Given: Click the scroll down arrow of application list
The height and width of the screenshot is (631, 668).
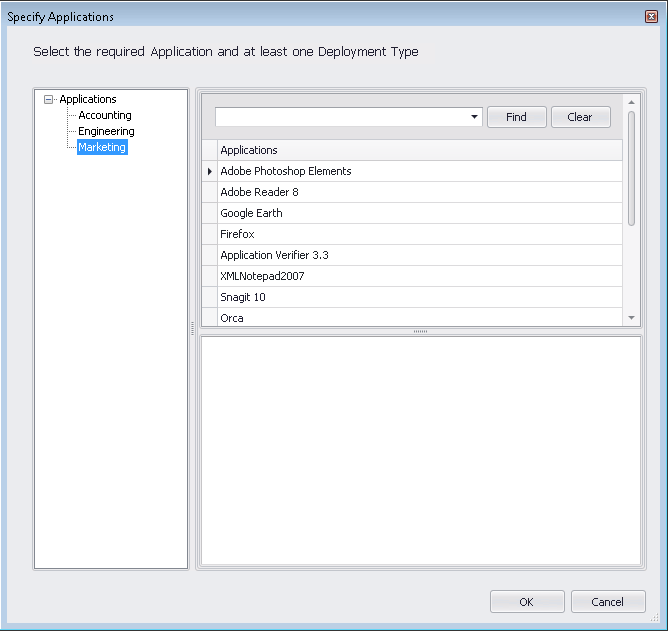Looking at the screenshot, I should [x=631, y=317].
